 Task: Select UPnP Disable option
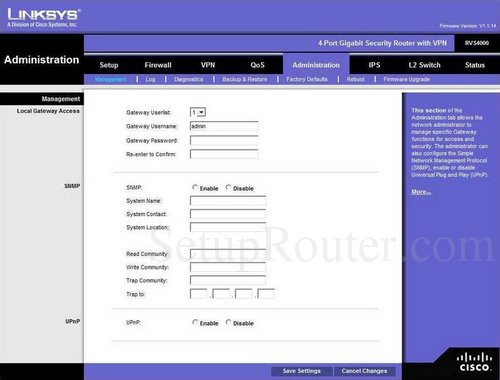228,322
